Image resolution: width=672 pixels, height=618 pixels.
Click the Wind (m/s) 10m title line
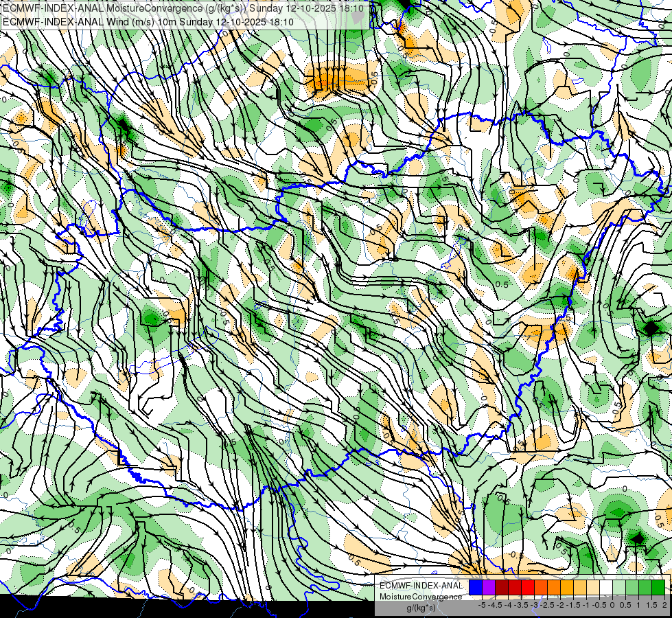[148, 22]
